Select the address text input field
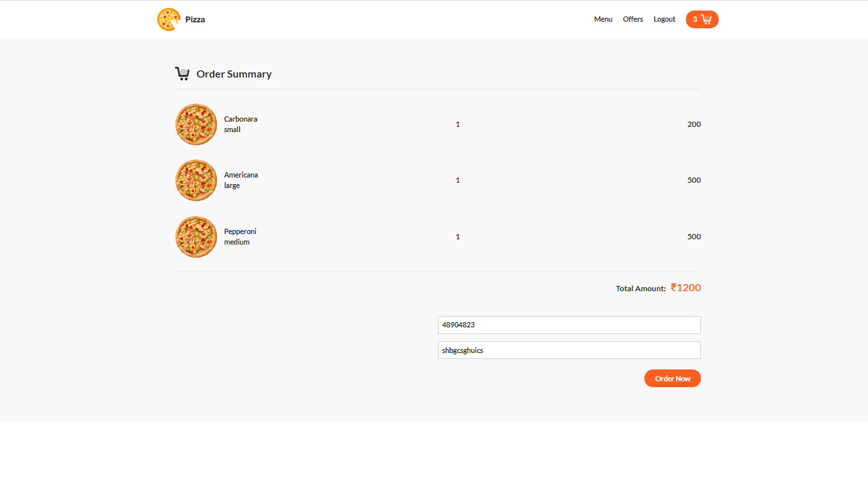 tap(569, 350)
